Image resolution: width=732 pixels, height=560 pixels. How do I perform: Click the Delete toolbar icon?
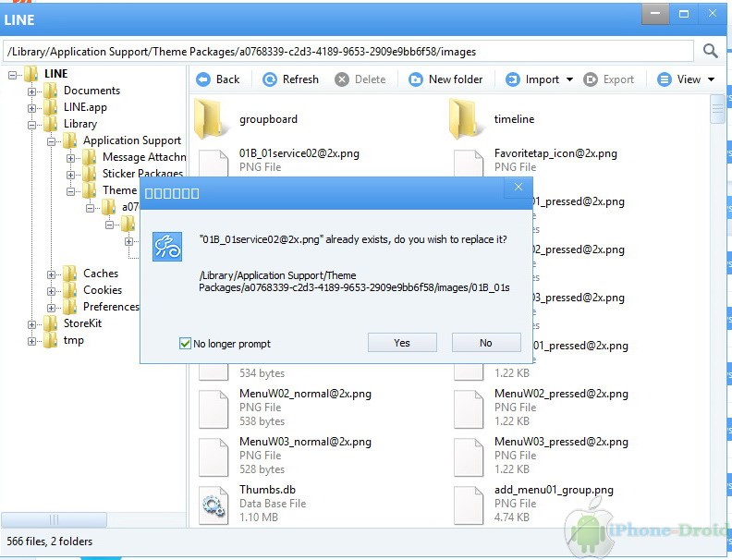(x=342, y=79)
